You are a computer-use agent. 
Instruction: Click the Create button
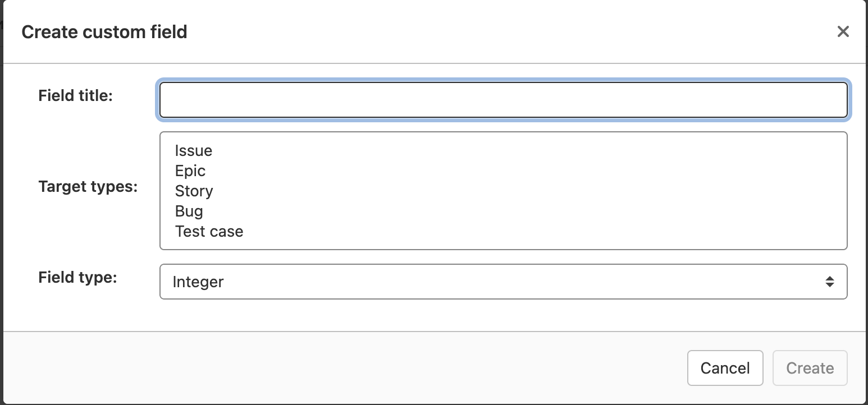[x=810, y=368]
